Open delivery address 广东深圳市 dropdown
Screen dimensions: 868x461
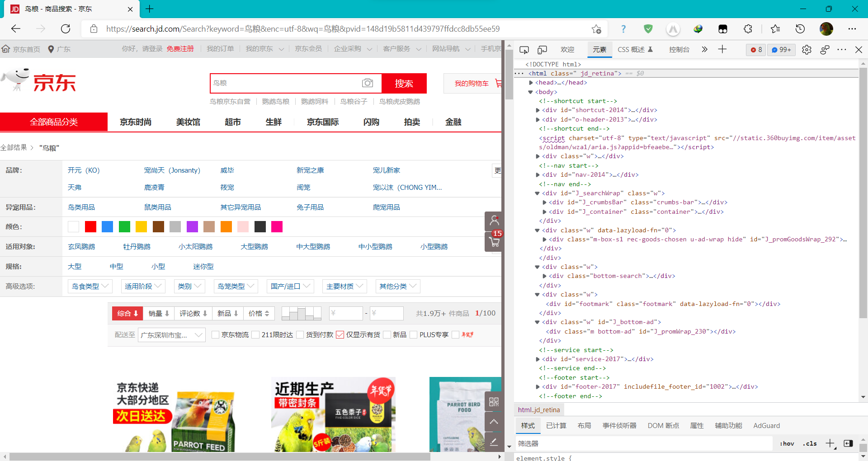171,335
